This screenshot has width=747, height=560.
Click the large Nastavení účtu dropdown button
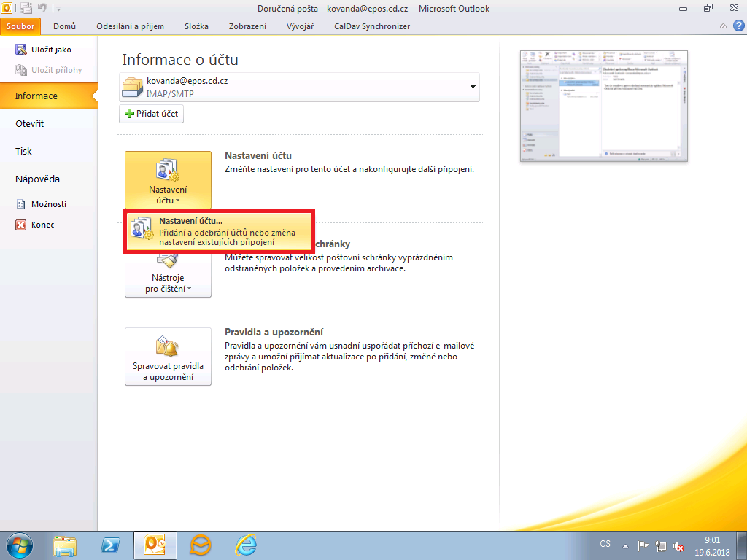[168, 180]
